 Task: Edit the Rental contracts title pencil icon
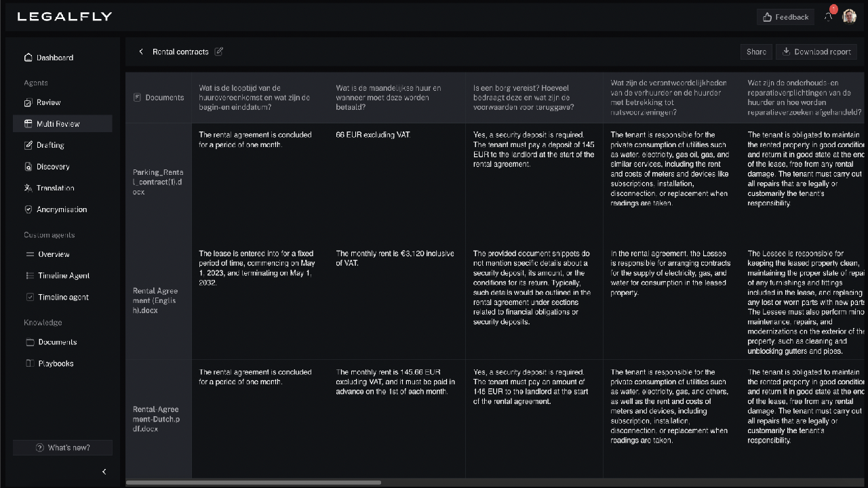pyautogui.click(x=219, y=52)
